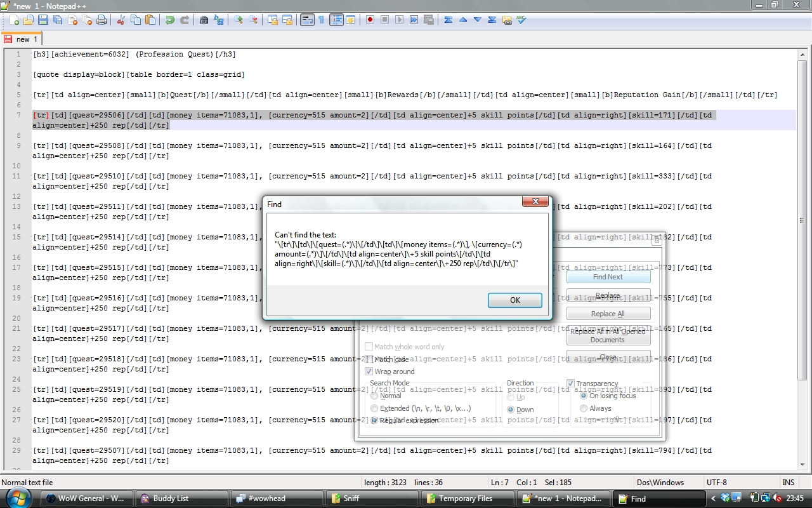Image resolution: width=812 pixels, height=508 pixels.
Task: Start macro recording with the red record icon
Action: pyautogui.click(x=370, y=20)
